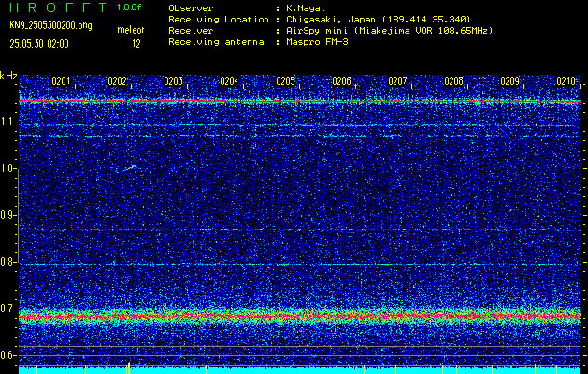This screenshot has height=374, width=588.
Task: Click the 0207 time marker
Action: [397, 81]
